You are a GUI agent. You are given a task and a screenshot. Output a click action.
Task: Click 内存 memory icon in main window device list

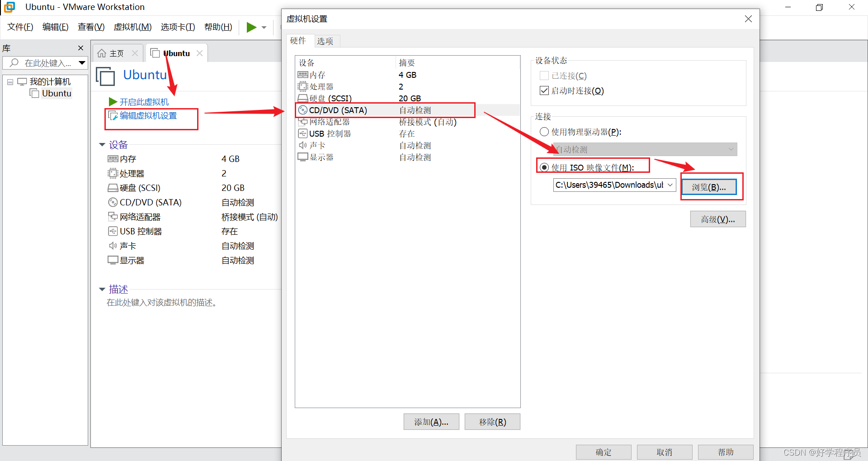coord(113,159)
